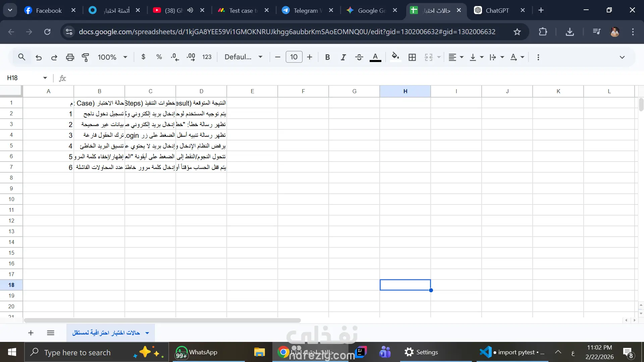Apply currency format with dollar icon
644x362 pixels.
tap(143, 57)
